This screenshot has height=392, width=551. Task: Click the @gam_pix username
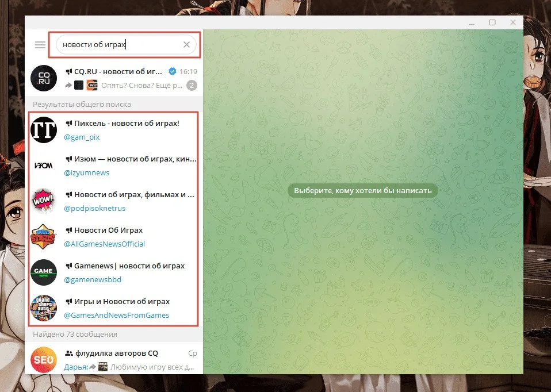tap(82, 137)
